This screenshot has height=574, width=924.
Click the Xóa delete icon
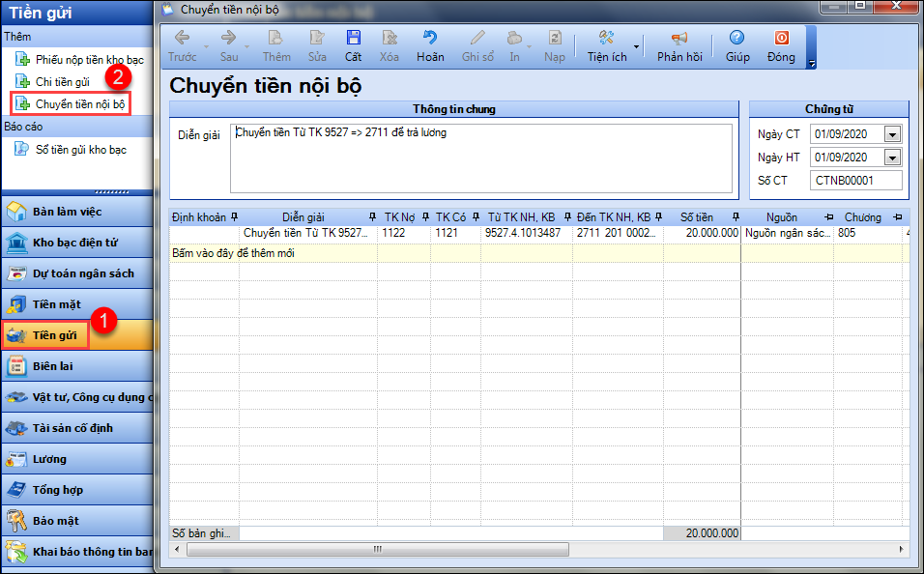coord(389,39)
